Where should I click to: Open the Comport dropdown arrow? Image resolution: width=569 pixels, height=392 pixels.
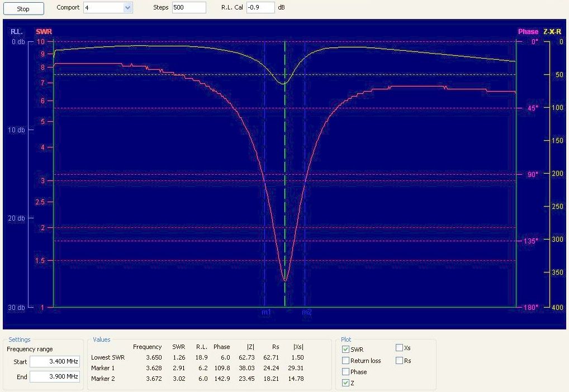coord(127,8)
